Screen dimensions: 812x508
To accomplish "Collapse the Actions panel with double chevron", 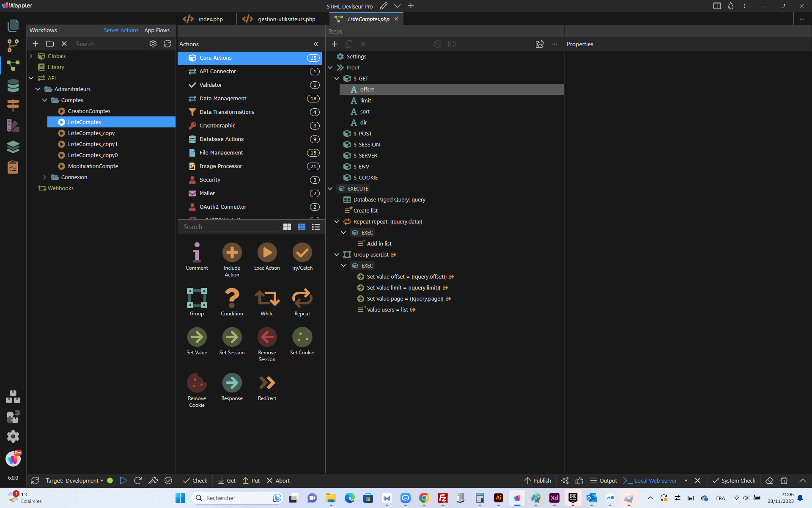I will click(x=315, y=44).
